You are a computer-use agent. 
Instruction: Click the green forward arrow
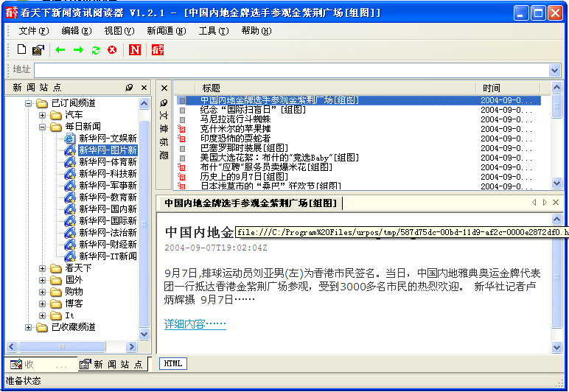(x=77, y=50)
